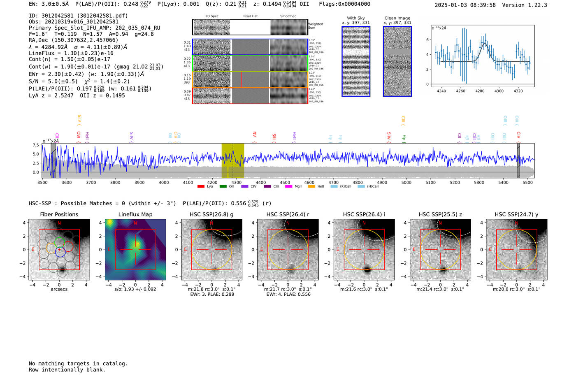Click the green Hγ line marker above spectrum
The image size is (576, 392).
[404, 138]
